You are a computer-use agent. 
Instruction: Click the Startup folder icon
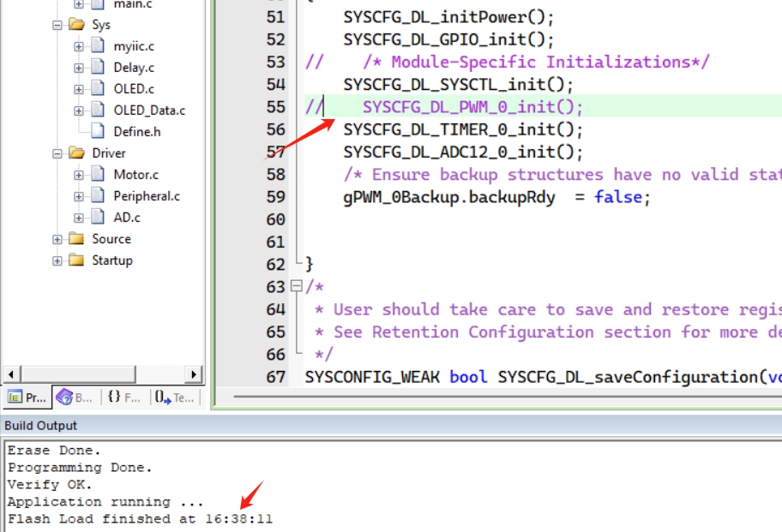[75, 260]
